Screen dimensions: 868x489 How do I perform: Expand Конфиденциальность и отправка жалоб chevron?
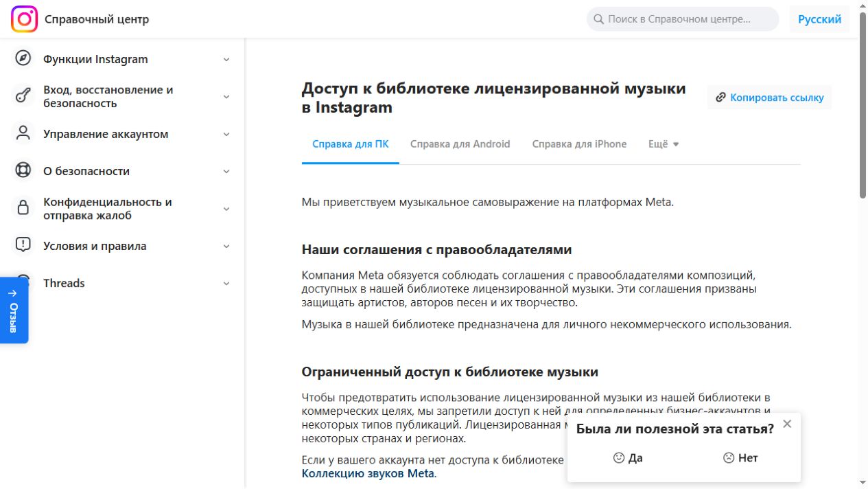pyautogui.click(x=226, y=209)
